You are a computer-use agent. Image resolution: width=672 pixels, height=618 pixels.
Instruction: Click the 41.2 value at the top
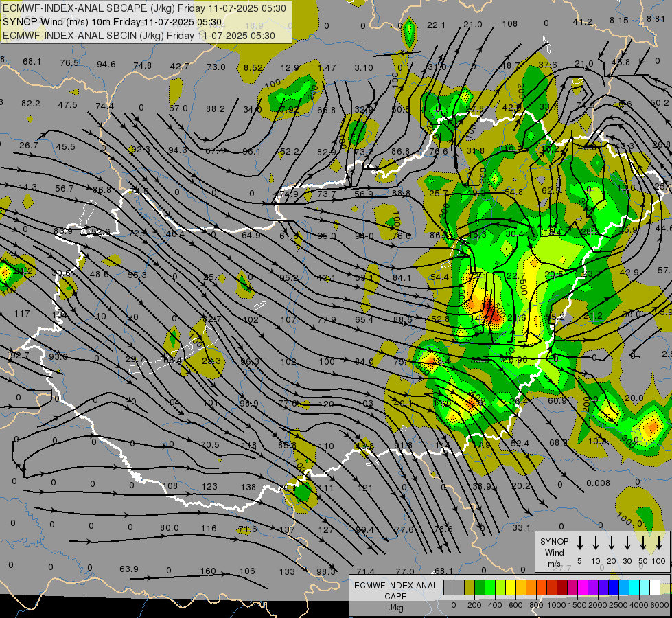tap(583, 21)
